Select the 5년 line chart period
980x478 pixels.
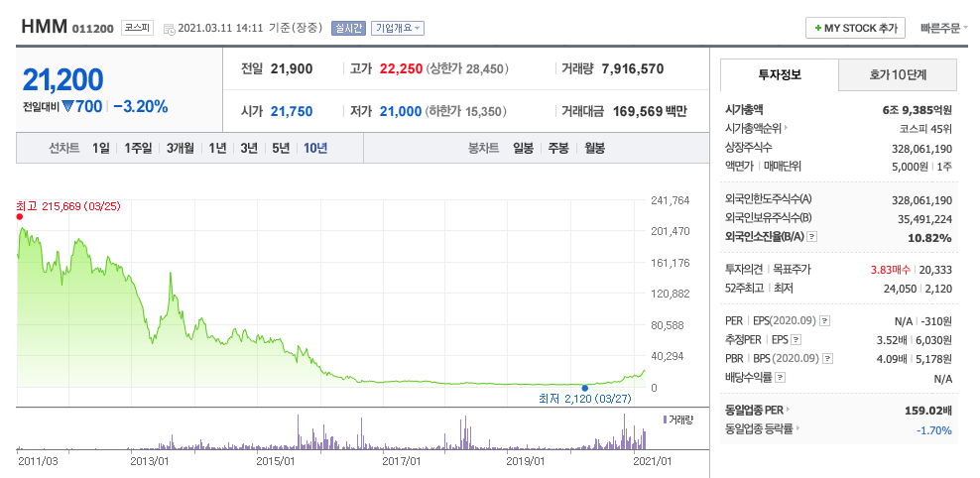click(281, 148)
